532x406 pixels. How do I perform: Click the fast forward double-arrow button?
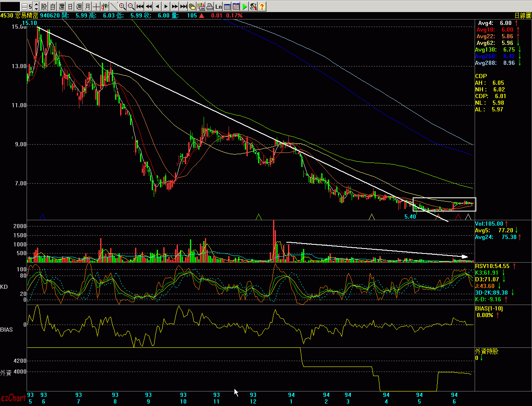point(175,7)
